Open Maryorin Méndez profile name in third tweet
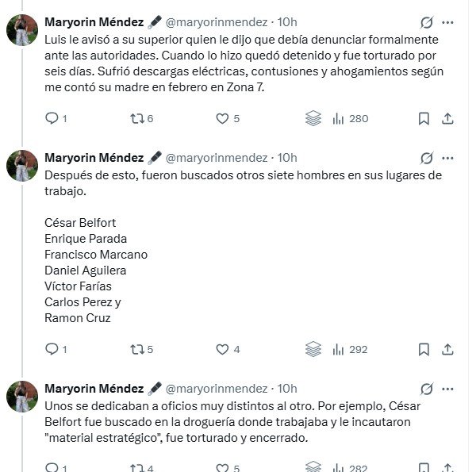Viewport: 476px width, 472px height. point(94,389)
